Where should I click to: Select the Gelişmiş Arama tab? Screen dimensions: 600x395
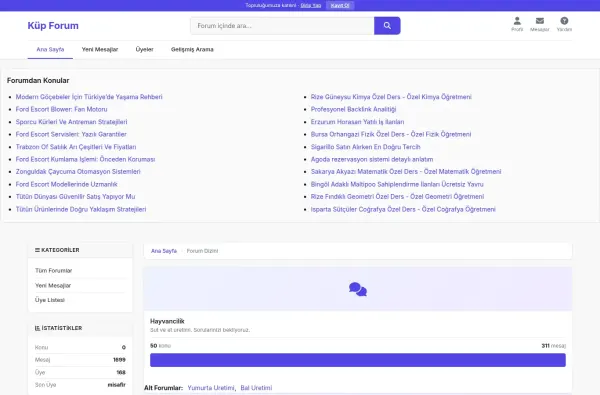[x=192, y=49]
